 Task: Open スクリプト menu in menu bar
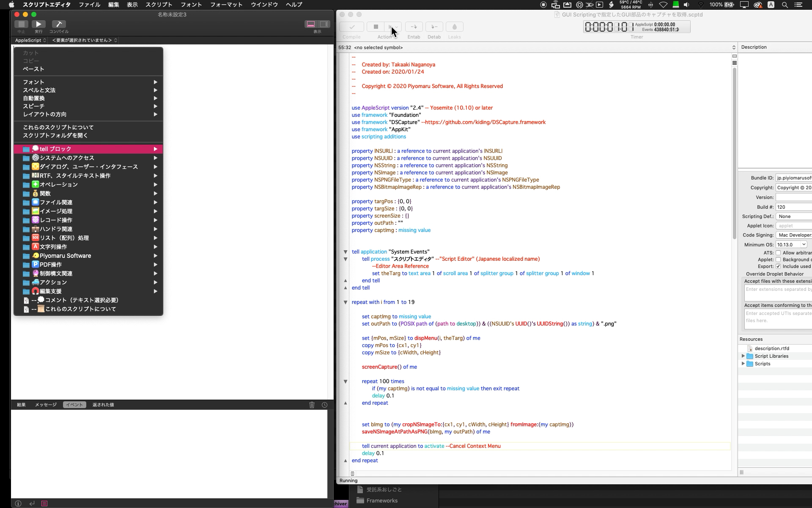pyautogui.click(x=159, y=5)
